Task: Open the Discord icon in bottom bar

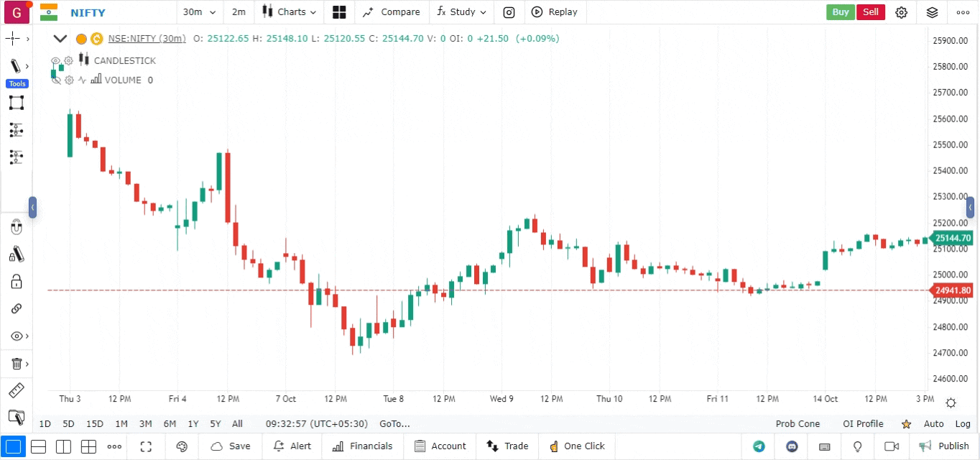Action: 792,446
